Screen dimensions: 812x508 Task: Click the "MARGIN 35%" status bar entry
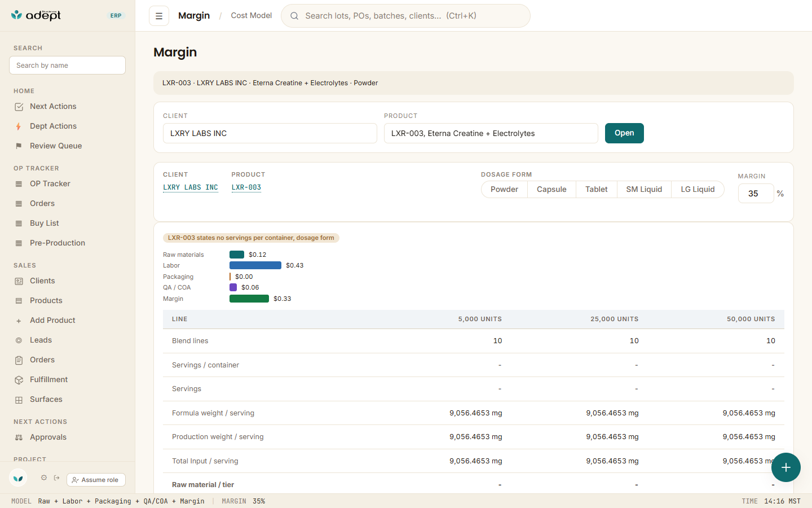pos(244,501)
